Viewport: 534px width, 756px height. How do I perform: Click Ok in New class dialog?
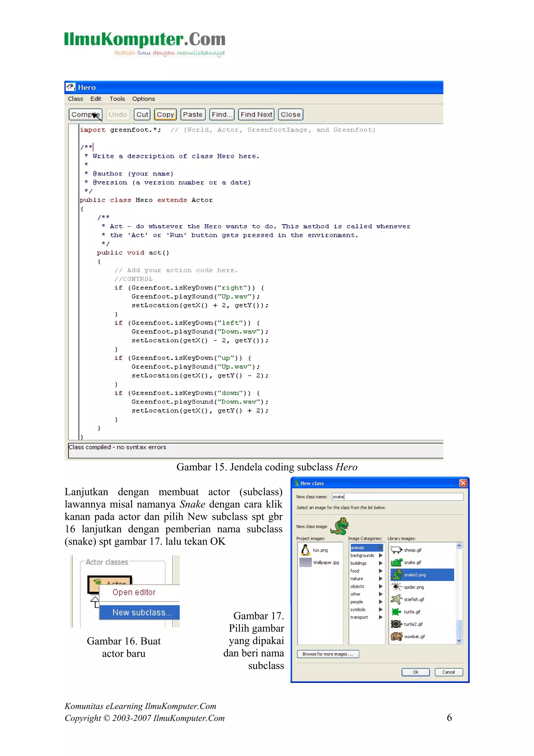(x=416, y=672)
